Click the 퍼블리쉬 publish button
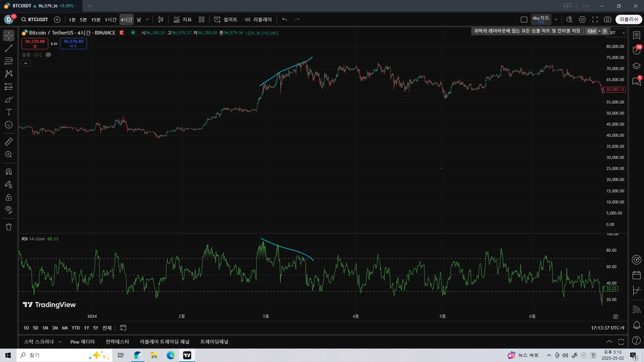Screen dimensions: 644x362 [629, 19]
